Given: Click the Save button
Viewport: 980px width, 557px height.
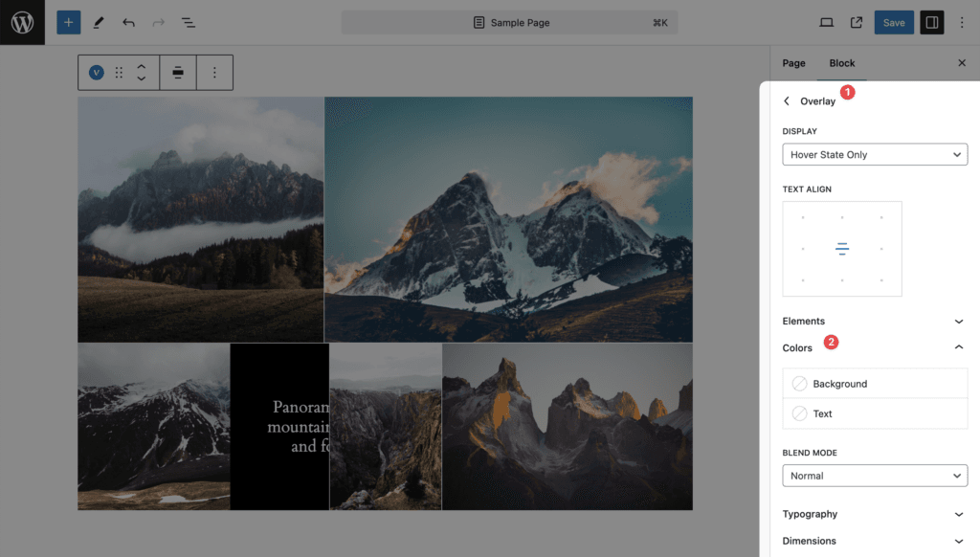Looking at the screenshot, I should click(893, 22).
